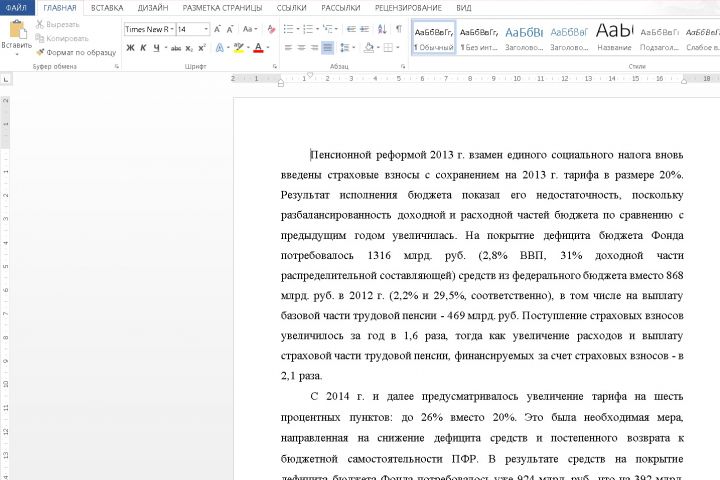Image resolution: width=720 pixels, height=480 pixels.
Task: Switch to the РЕЦЕНЗИРОВАНИЕ tab
Action: coord(408,8)
